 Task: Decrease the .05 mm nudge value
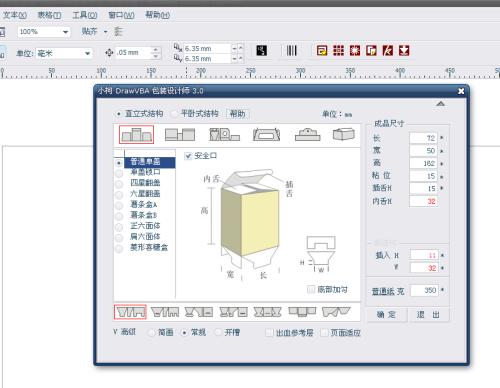(x=155, y=56)
